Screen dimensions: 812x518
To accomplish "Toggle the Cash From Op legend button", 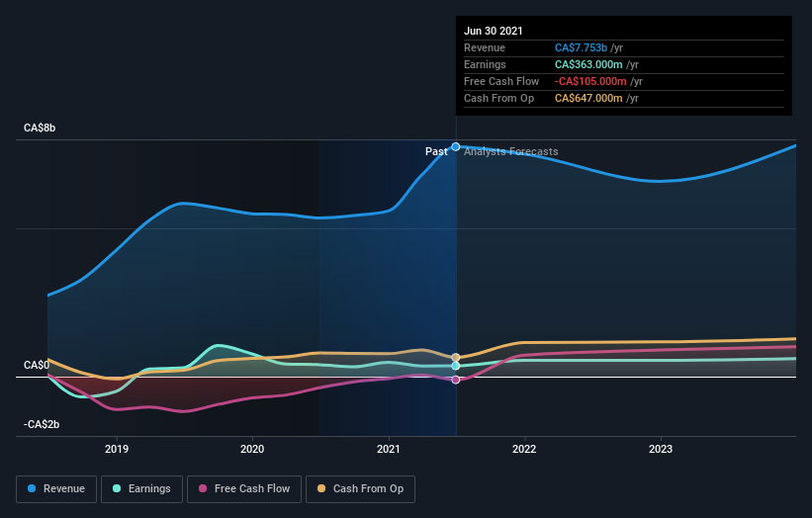I will point(360,489).
